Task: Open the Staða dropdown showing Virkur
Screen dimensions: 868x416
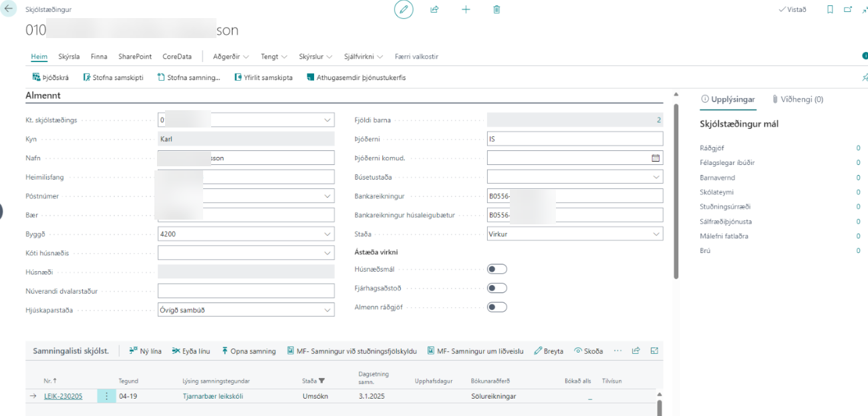Action: [656, 235]
